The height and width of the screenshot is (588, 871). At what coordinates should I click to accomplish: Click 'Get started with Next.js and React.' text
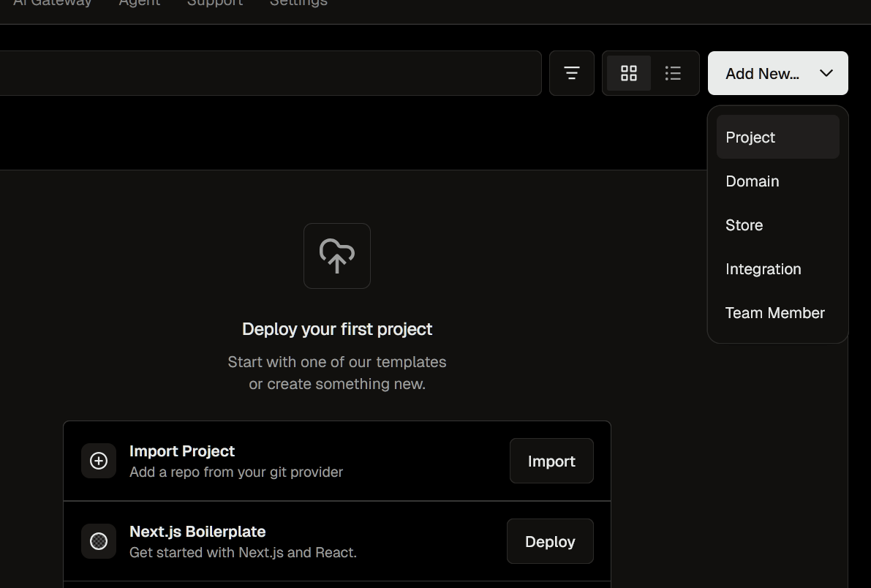[244, 552]
